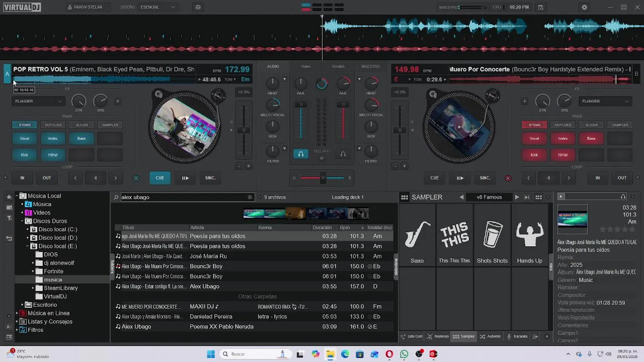Viewport: 644px width, 362px height.
Task: Click deck A pitch slider
Action: (244, 130)
